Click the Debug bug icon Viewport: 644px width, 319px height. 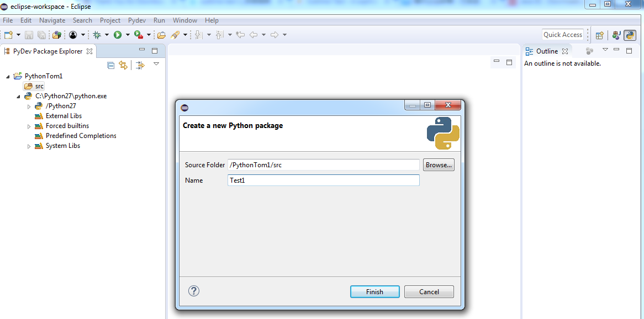tap(97, 35)
